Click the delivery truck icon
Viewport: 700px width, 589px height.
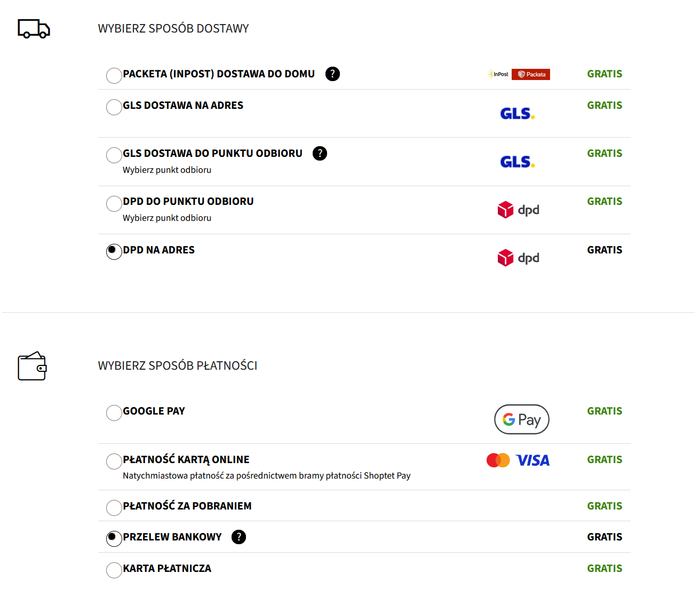(x=34, y=29)
